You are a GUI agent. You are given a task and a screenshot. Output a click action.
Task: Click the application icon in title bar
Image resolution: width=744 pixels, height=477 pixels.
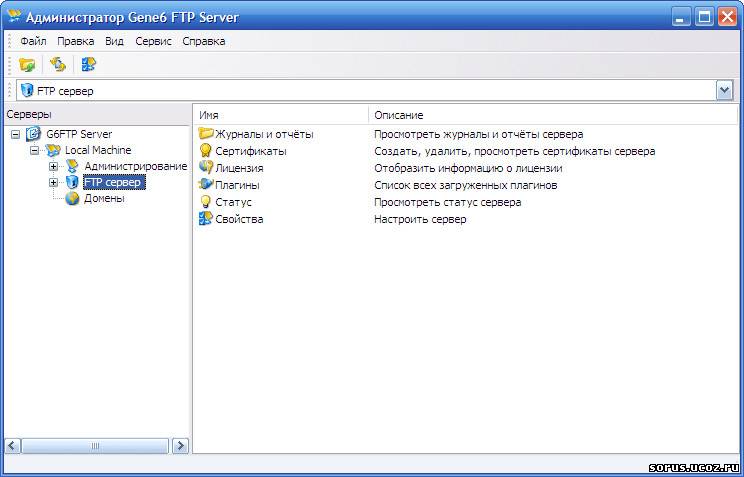tap(14, 17)
